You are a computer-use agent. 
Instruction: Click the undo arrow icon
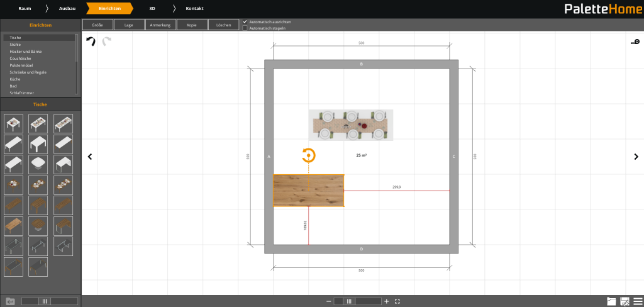point(91,42)
